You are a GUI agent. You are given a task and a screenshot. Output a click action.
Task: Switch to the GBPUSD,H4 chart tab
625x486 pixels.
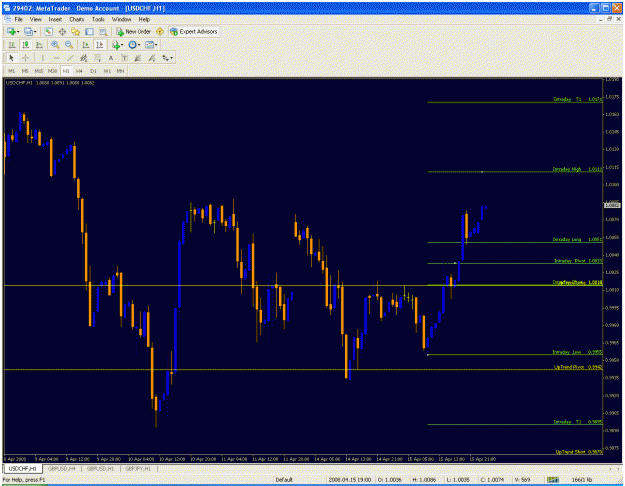click(62, 468)
